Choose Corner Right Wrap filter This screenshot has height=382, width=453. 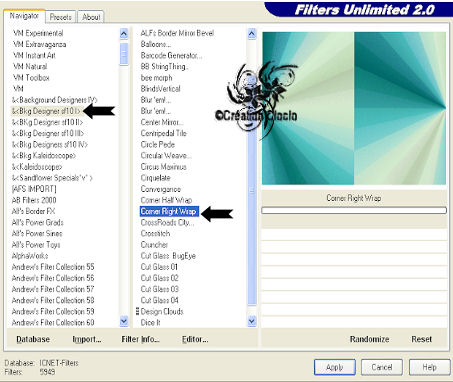click(x=169, y=211)
